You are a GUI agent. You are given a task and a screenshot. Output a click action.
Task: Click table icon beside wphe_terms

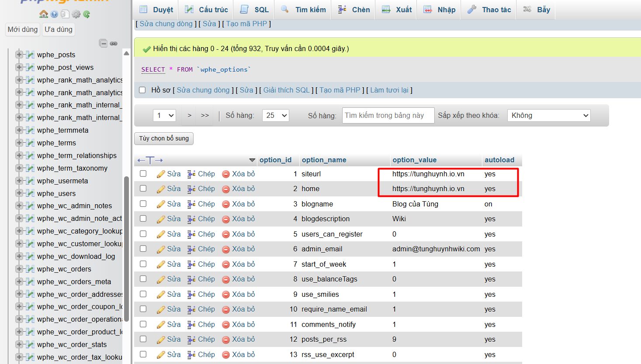pyautogui.click(x=30, y=143)
